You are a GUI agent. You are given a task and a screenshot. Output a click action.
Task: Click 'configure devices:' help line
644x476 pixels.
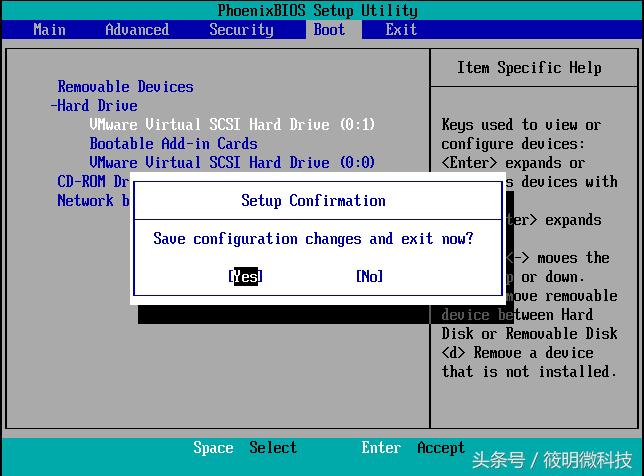[x=513, y=144]
